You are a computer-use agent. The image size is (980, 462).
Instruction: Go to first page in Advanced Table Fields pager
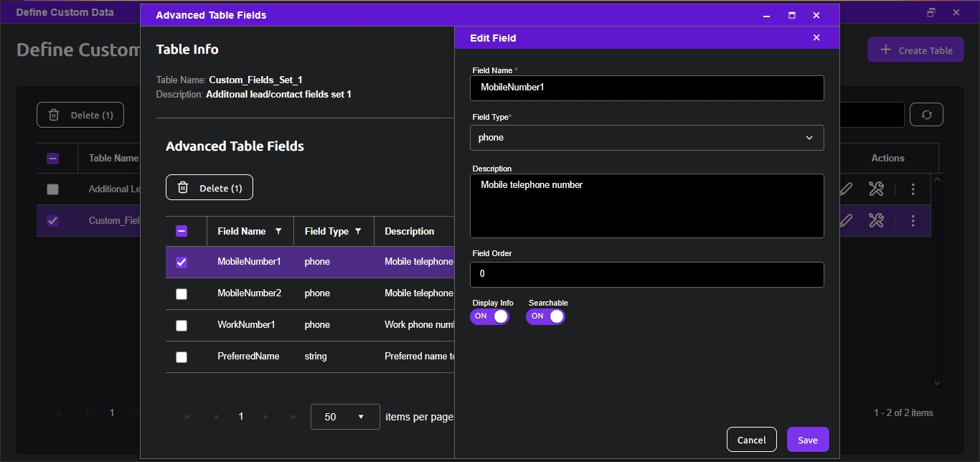coord(187,417)
